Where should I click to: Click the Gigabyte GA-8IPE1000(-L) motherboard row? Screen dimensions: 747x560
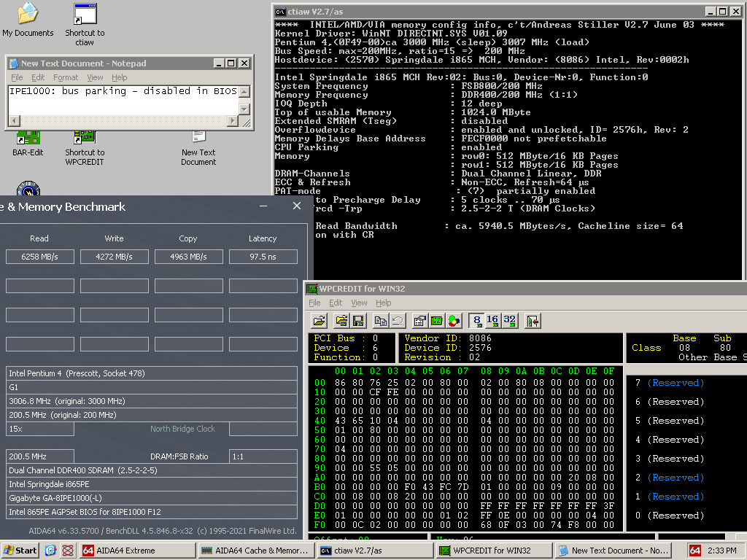(152, 498)
